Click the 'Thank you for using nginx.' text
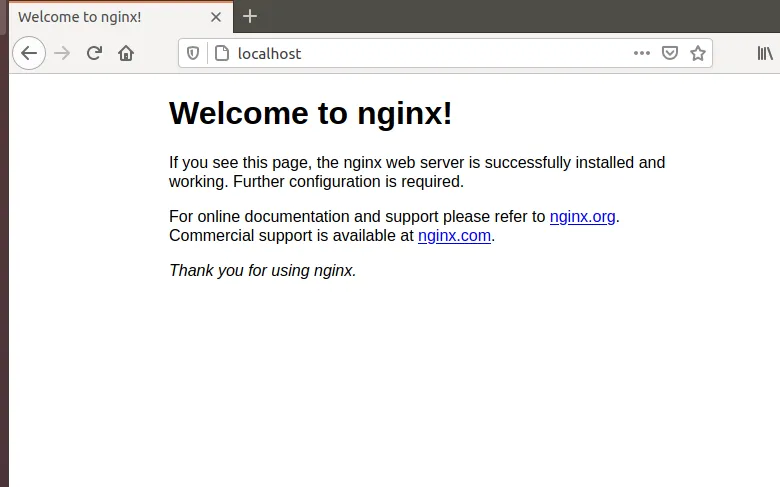780x487 pixels. click(263, 270)
